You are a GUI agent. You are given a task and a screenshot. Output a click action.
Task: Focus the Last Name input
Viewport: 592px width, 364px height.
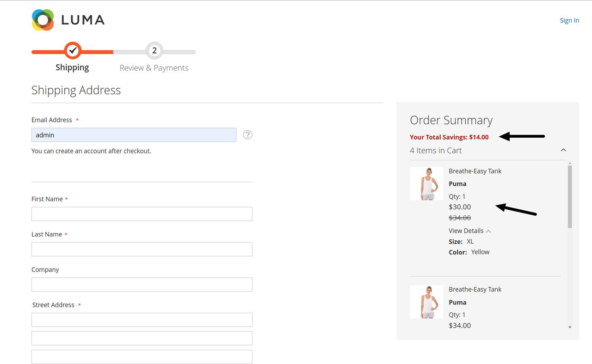(142, 249)
